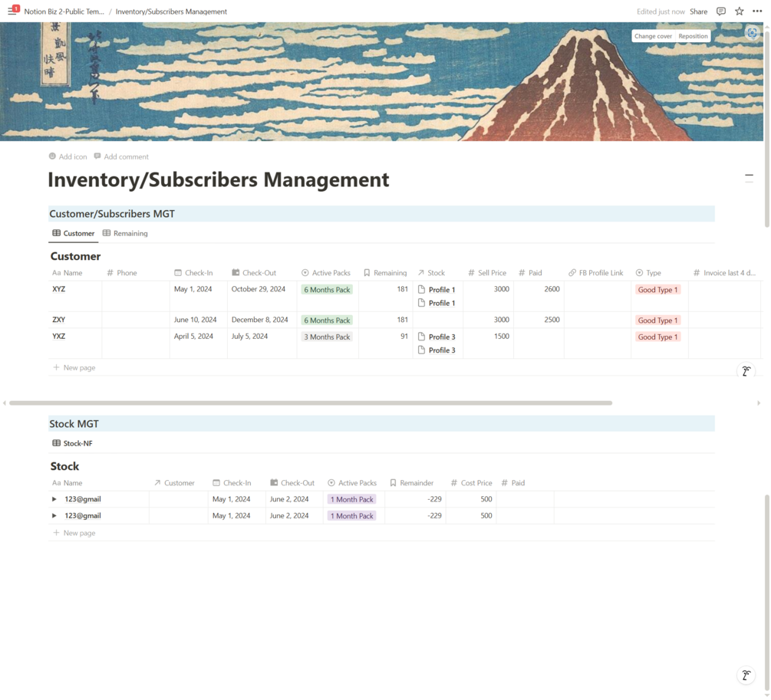Viewport: 771px width, 700px height.
Task: Click the Customer relation header in Stock table
Action: pos(174,483)
